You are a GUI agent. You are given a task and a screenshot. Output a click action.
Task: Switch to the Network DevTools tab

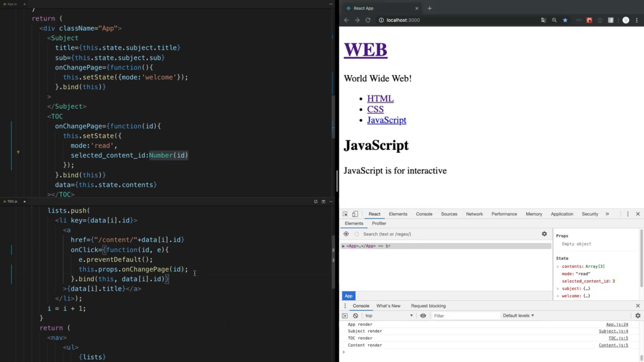474,214
